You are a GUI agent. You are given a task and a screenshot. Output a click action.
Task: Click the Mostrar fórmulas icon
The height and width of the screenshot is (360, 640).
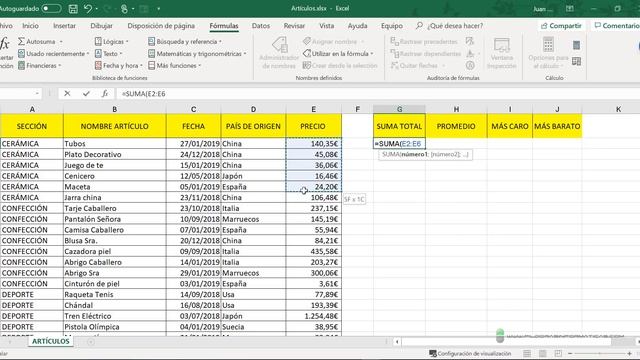click(x=470, y=41)
